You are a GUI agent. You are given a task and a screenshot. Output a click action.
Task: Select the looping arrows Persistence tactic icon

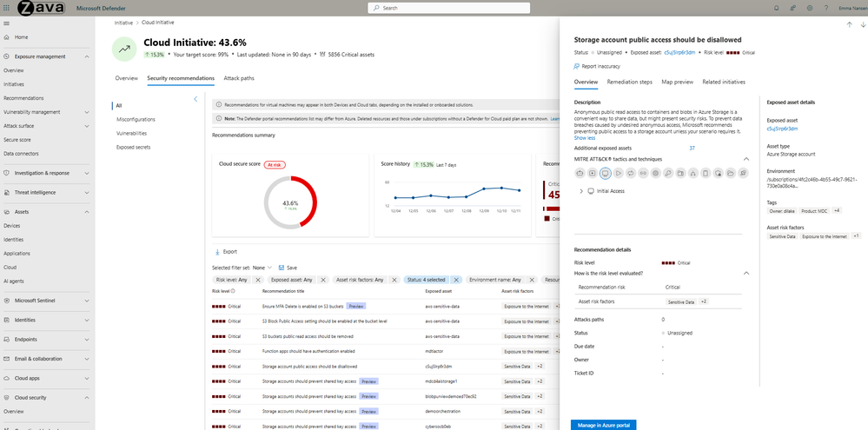click(631, 173)
